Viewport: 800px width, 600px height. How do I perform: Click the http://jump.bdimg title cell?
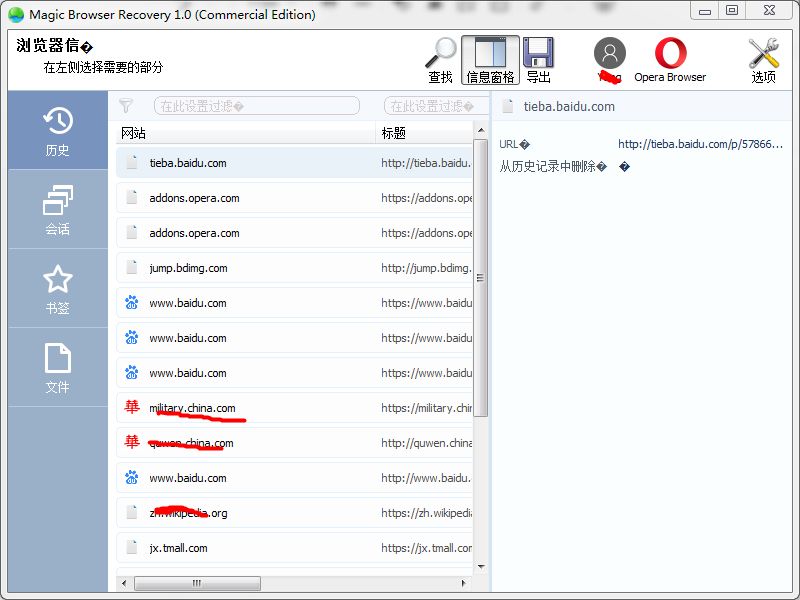coord(426,268)
